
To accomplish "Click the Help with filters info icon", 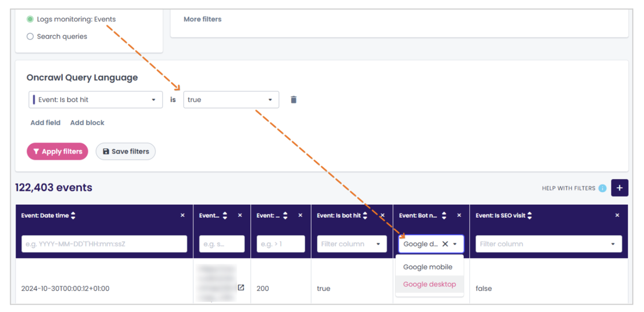I will tap(602, 188).
